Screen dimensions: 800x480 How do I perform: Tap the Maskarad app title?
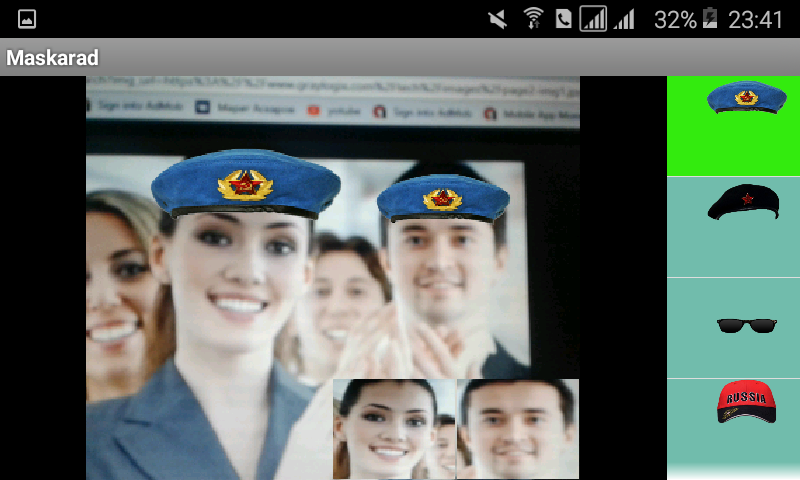[x=52, y=58]
